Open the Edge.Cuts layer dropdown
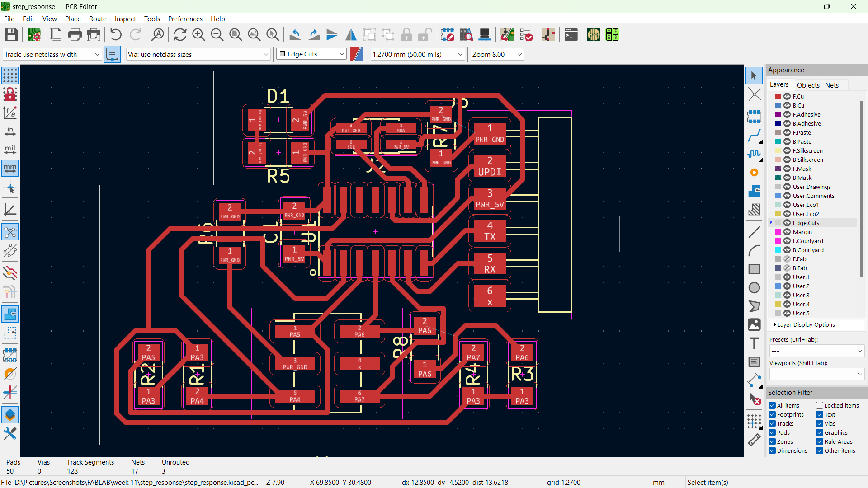This screenshot has width=868, height=488. (x=311, y=54)
